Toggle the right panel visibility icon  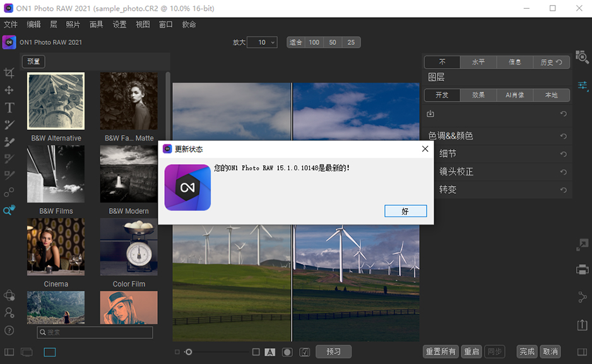[x=582, y=352]
